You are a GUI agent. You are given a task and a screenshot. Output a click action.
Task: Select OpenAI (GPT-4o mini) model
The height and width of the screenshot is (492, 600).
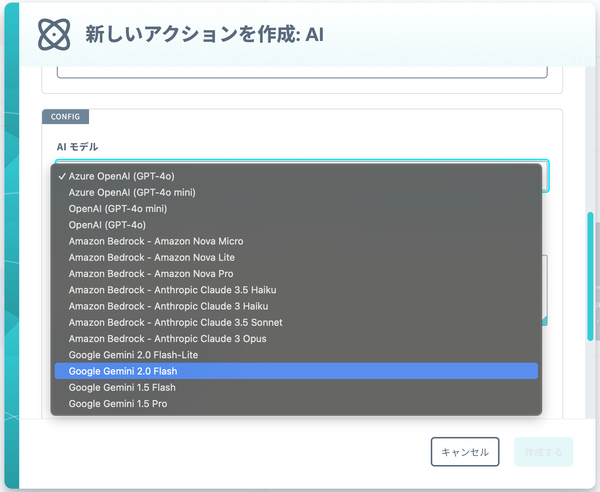coord(296,209)
